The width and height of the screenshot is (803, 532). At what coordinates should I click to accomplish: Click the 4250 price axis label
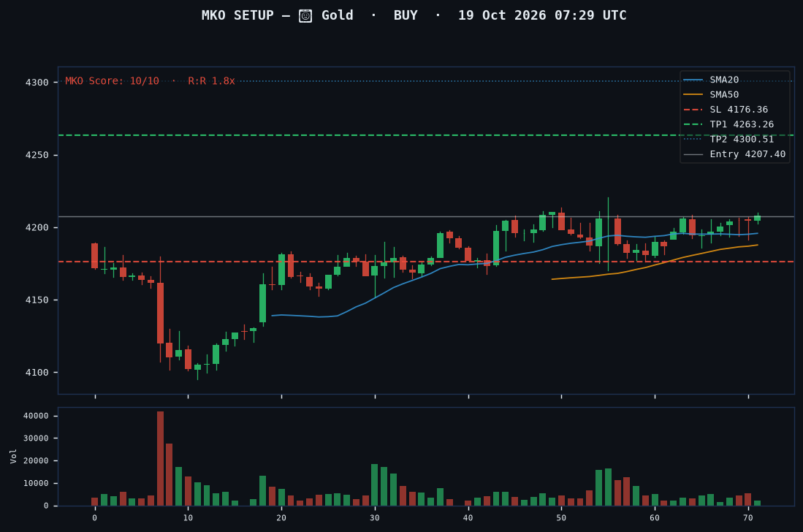point(37,155)
